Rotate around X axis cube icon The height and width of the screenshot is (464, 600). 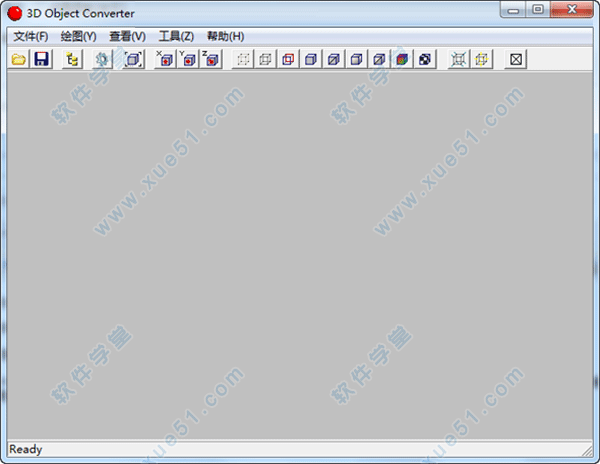pyautogui.click(x=165, y=59)
